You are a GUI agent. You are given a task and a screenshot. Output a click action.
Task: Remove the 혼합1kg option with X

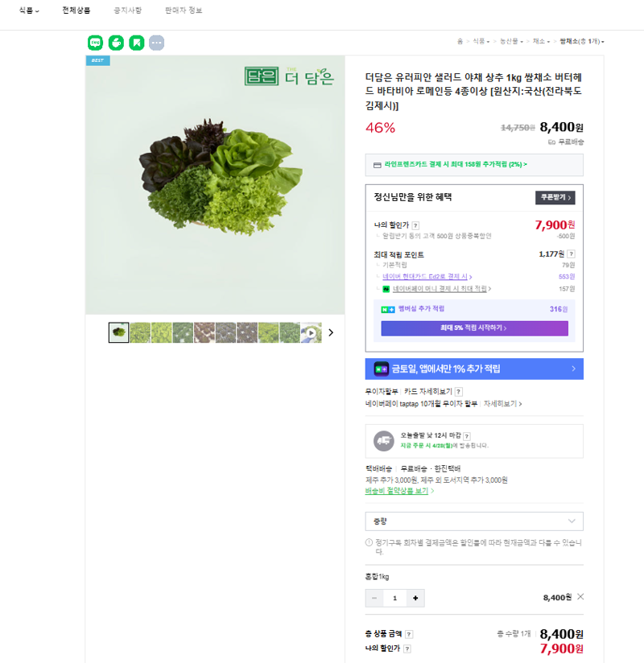pyautogui.click(x=580, y=596)
